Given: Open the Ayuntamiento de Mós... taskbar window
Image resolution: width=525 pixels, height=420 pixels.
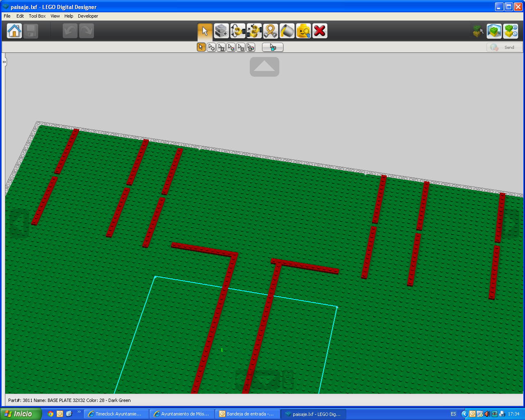Looking at the screenshot, I should click(x=182, y=414).
